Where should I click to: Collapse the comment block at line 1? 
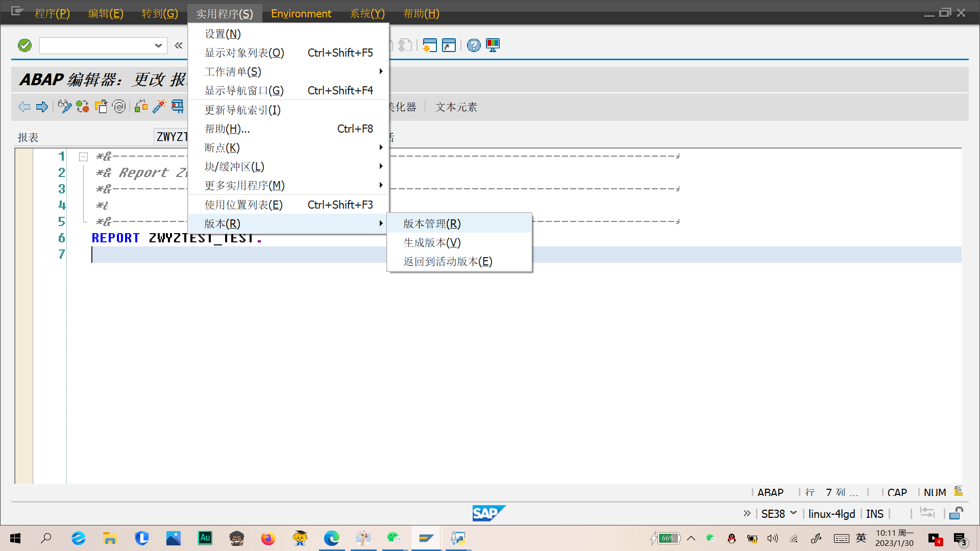(x=84, y=157)
